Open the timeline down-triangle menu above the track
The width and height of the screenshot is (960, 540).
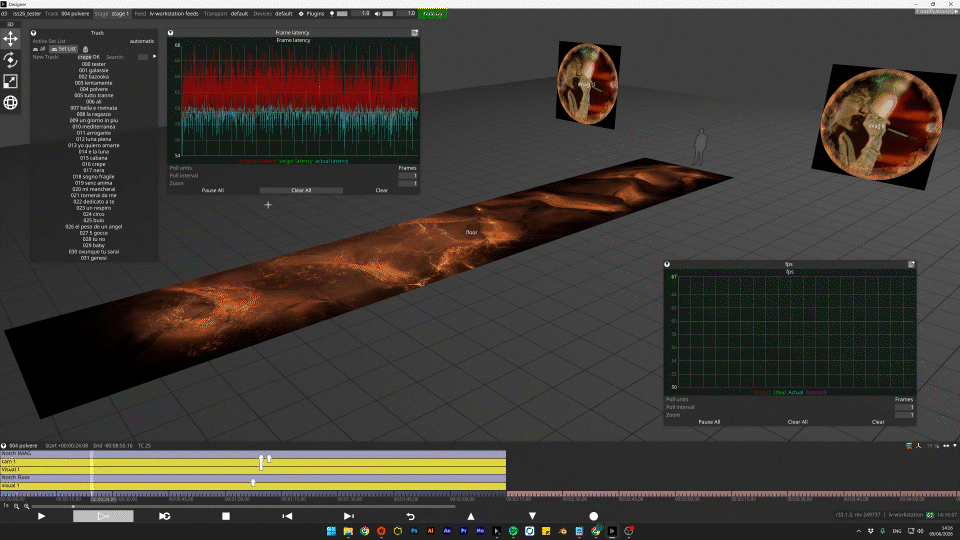954,446
